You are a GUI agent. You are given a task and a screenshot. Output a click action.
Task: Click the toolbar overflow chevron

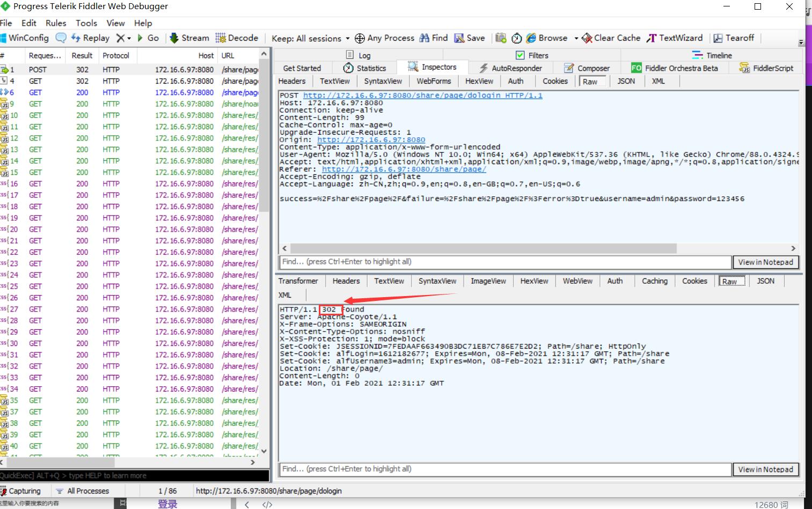tap(801, 42)
